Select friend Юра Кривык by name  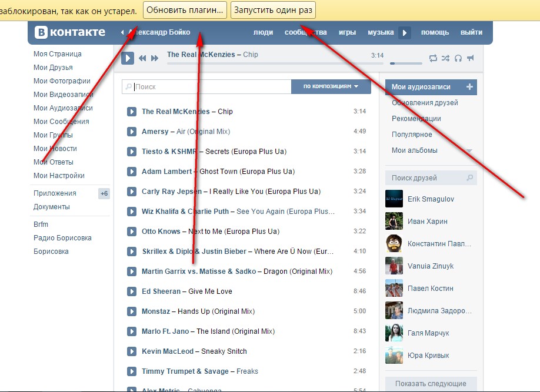(428, 356)
